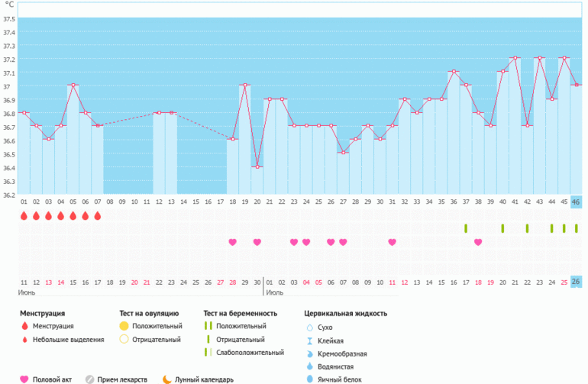Click the Лунный календарь moon icon

pos(166,379)
